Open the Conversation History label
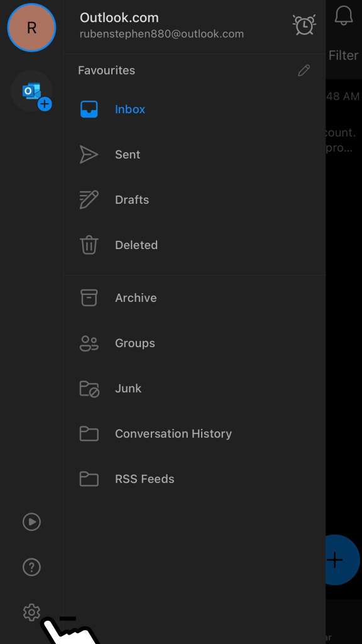Screen dimensions: 362x644 click(173, 434)
